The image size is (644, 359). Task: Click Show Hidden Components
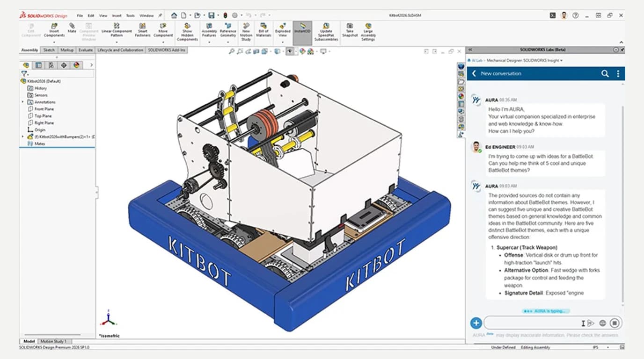187,32
